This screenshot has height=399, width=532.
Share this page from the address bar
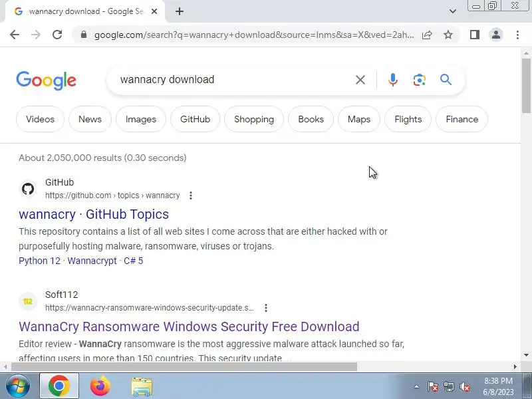point(427,35)
